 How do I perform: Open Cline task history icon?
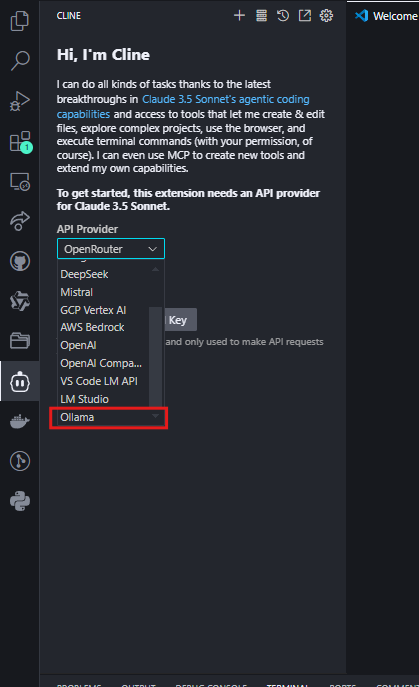[x=283, y=16]
